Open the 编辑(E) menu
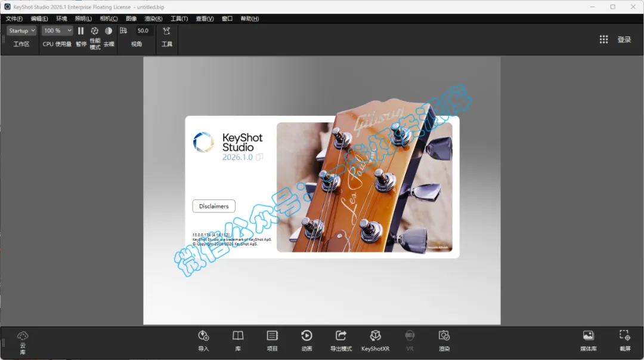Screen dimensions: 644x360 pyautogui.click(x=39, y=19)
